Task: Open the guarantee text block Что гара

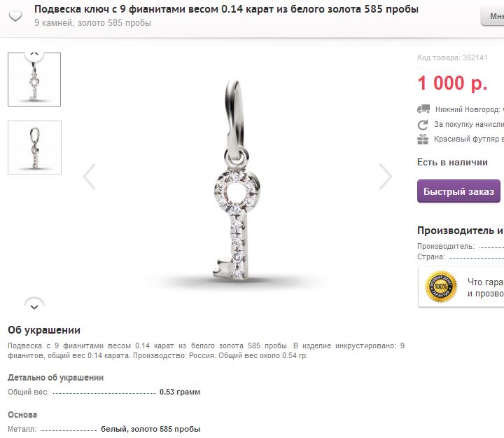Action: pos(485,287)
